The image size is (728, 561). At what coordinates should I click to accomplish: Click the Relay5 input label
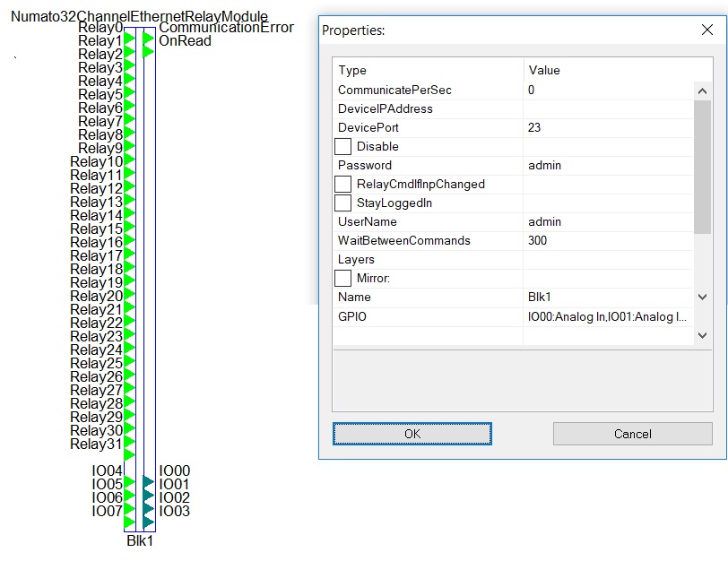click(100, 95)
